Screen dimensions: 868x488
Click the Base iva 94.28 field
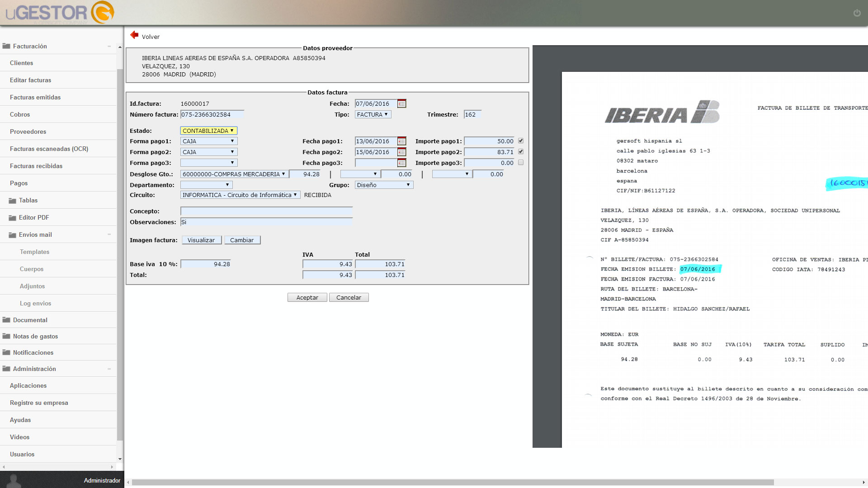point(207,264)
